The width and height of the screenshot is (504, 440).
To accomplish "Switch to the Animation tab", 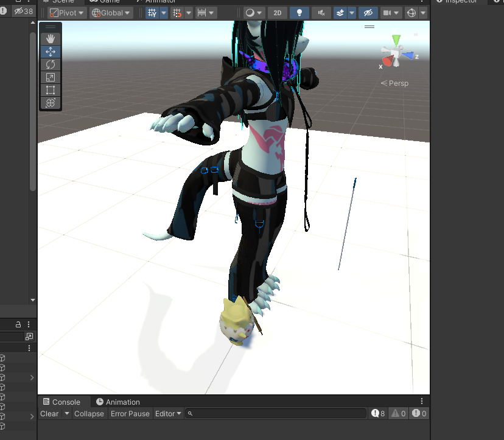I will tap(117, 402).
